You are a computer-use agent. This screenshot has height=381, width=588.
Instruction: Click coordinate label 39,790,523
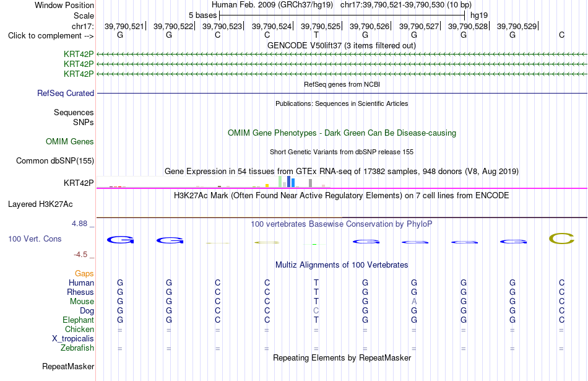click(222, 26)
